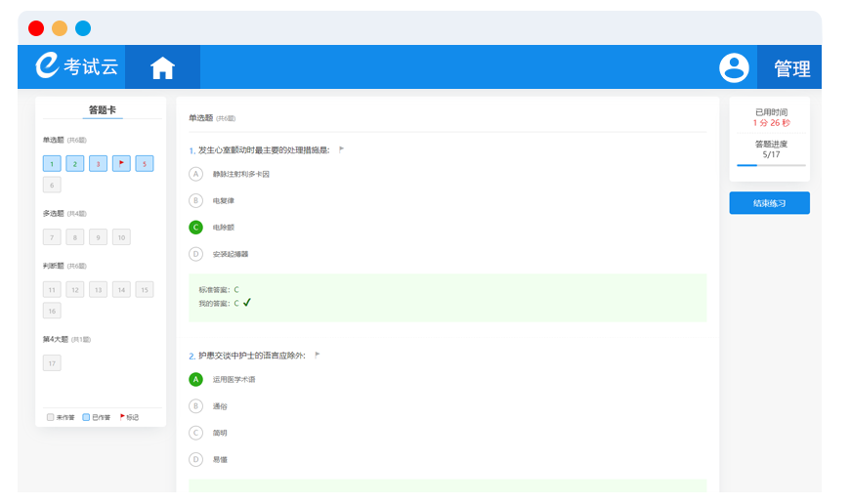Screen dimensions: 851x504
Task: Click the home icon in header
Action: click(162, 67)
